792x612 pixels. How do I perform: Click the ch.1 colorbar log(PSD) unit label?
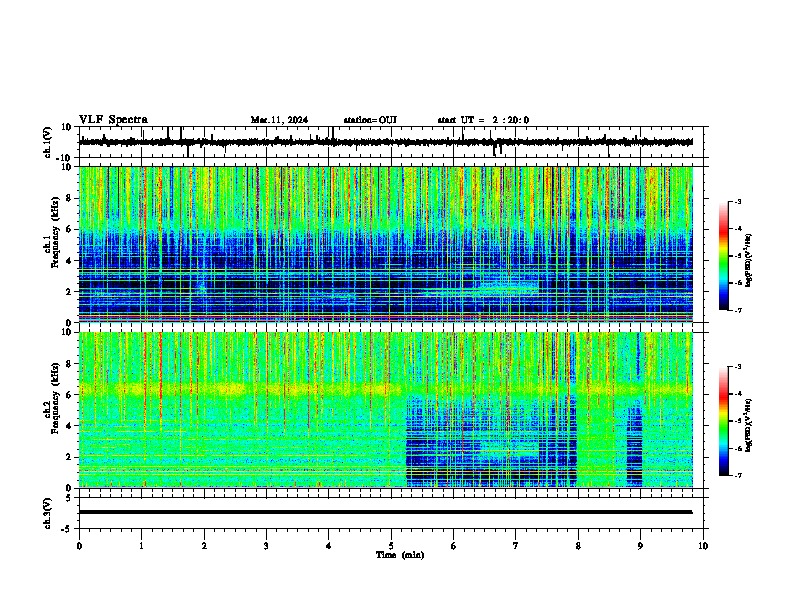749,260
